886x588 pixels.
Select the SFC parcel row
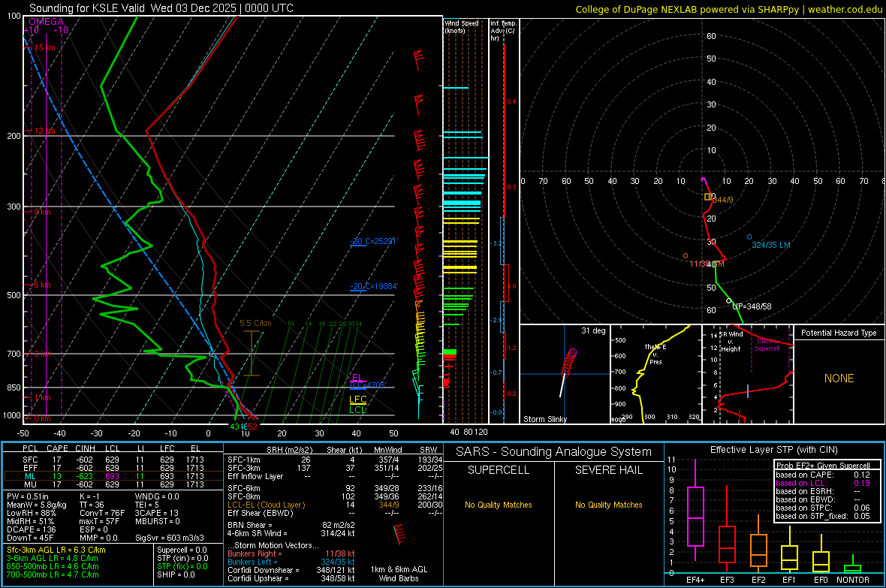point(113,460)
